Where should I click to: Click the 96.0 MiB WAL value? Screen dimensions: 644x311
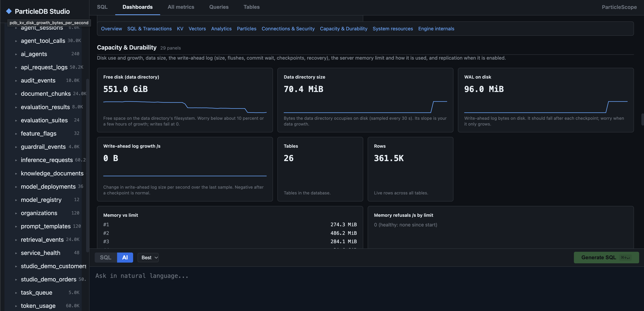484,89
